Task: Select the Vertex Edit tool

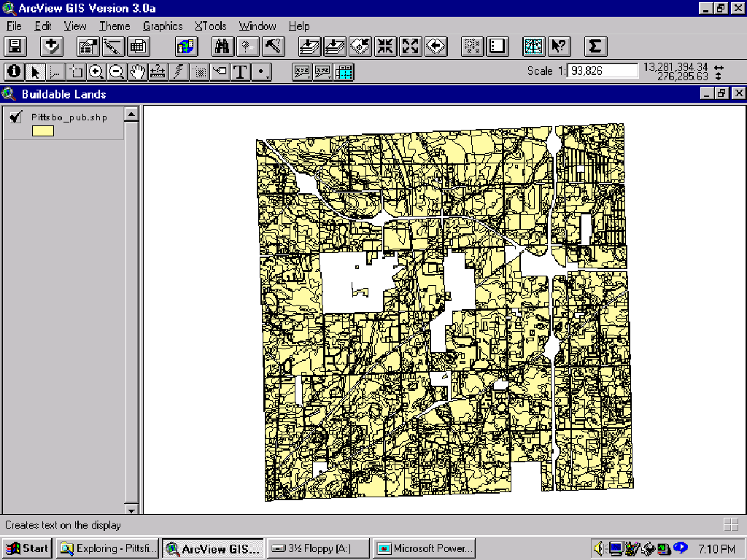Action: pos(55,72)
